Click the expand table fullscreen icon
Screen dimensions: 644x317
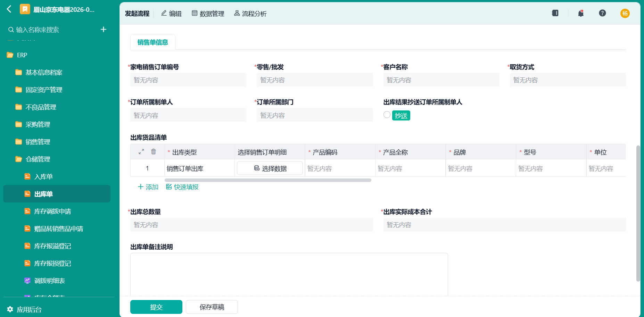click(141, 152)
